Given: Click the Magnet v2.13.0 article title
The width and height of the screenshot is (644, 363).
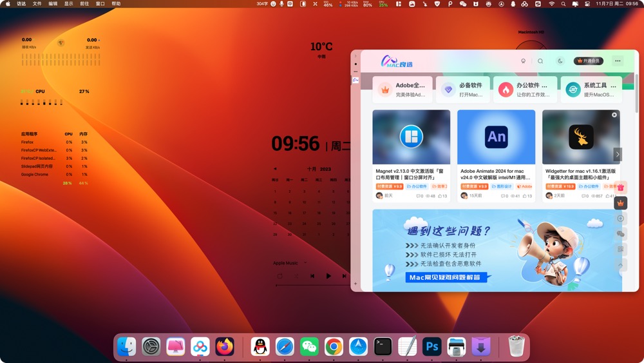Looking at the screenshot, I should (410, 174).
